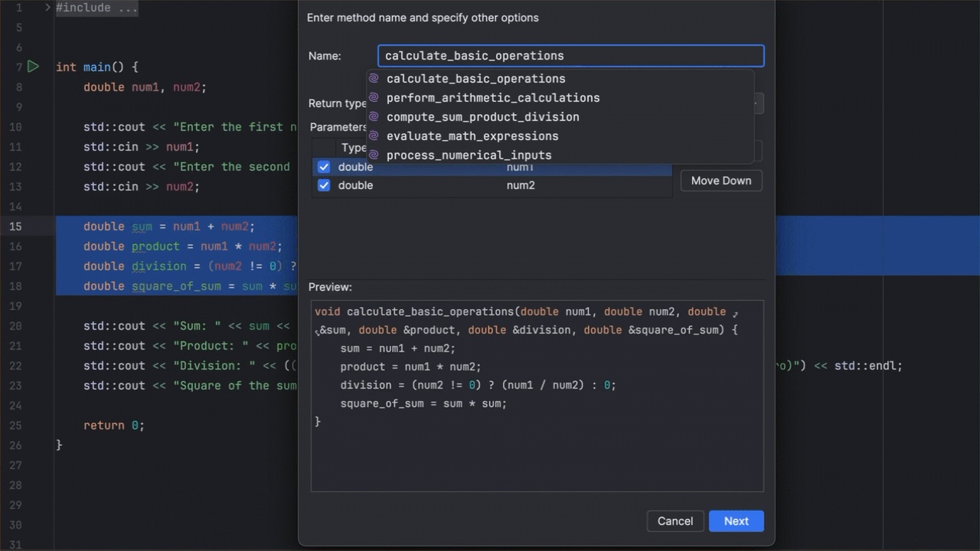The image size is (980, 551).
Task: Click the Next button
Action: [737, 521]
